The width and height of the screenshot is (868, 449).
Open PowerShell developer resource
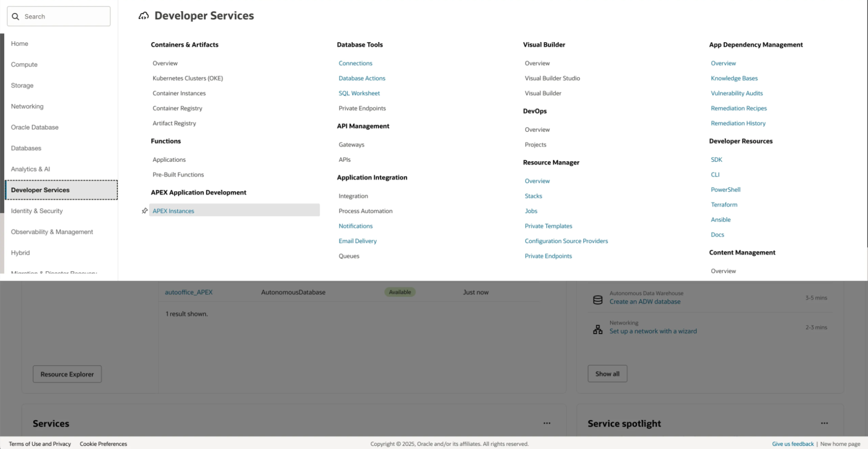tap(725, 189)
